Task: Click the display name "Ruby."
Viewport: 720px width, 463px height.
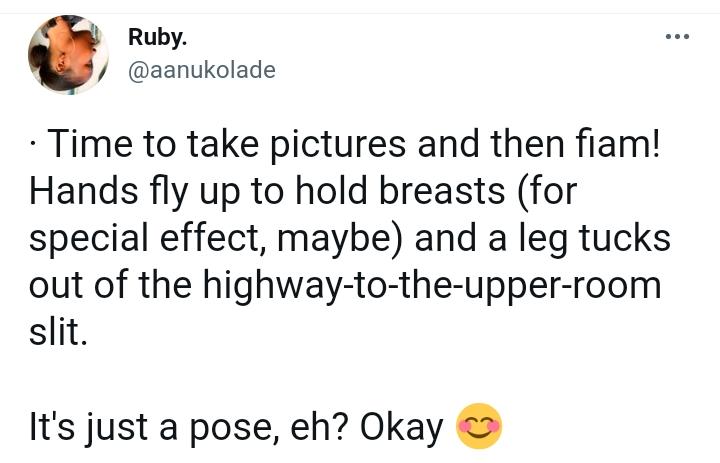Action: [157, 37]
